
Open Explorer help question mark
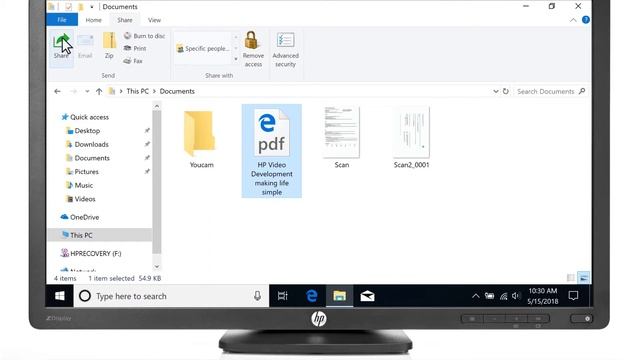586,20
